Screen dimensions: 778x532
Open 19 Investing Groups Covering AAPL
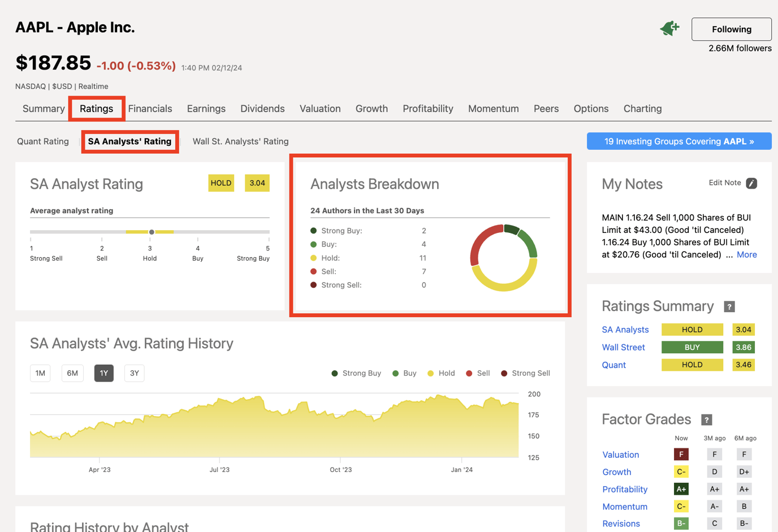coord(679,141)
